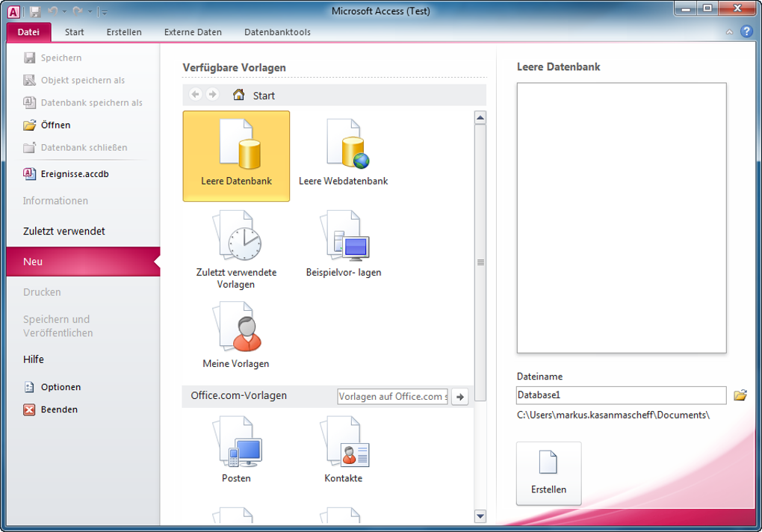Open Beispielvorlagen templates
762x532 pixels.
point(343,244)
